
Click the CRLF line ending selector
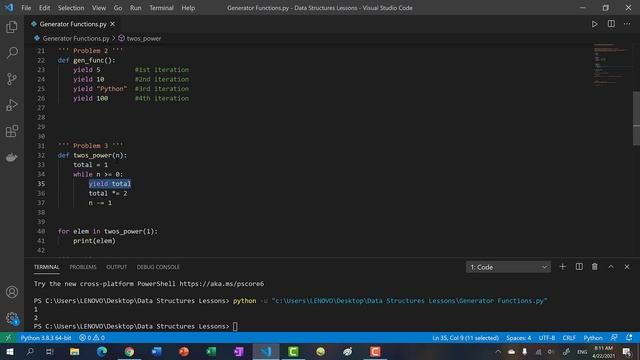(x=569, y=338)
